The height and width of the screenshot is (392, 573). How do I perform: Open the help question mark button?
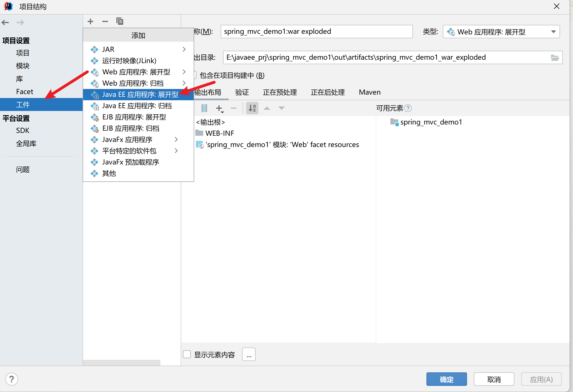(x=12, y=379)
